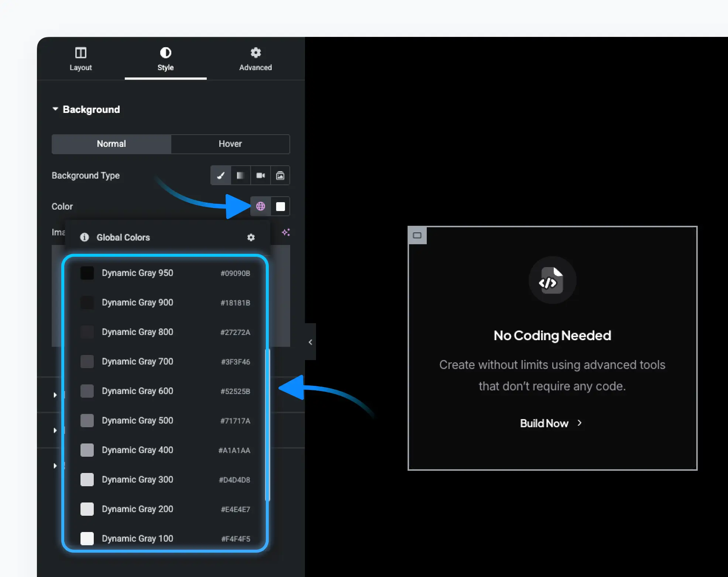Open the white color picker swatch
The image size is (728, 577).
point(281,206)
